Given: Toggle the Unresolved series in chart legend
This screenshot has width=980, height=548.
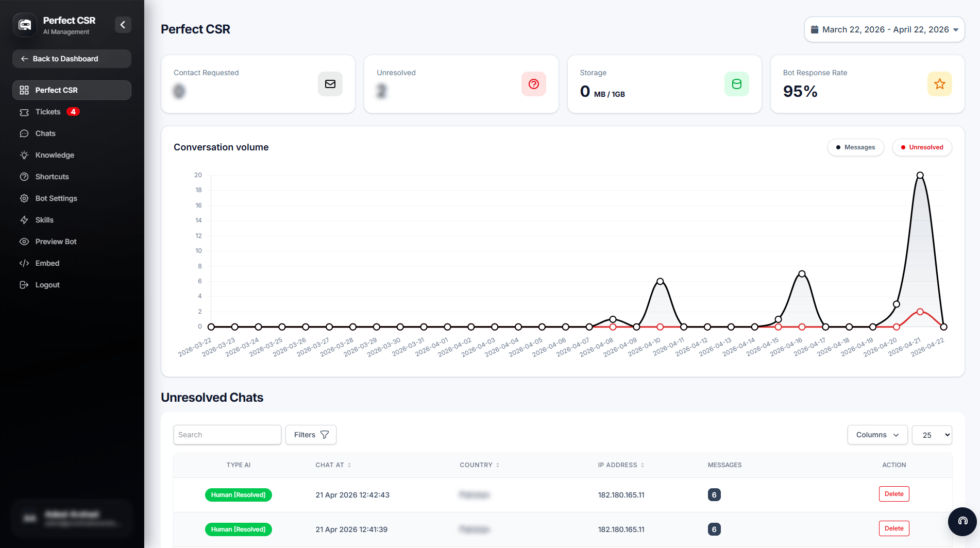Looking at the screenshot, I should pyautogui.click(x=922, y=147).
